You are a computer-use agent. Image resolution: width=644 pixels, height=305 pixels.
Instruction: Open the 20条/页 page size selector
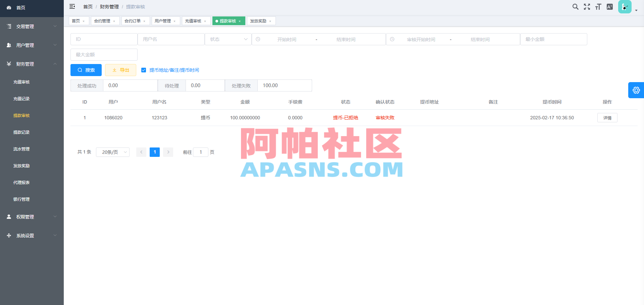click(x=112, y=152)
